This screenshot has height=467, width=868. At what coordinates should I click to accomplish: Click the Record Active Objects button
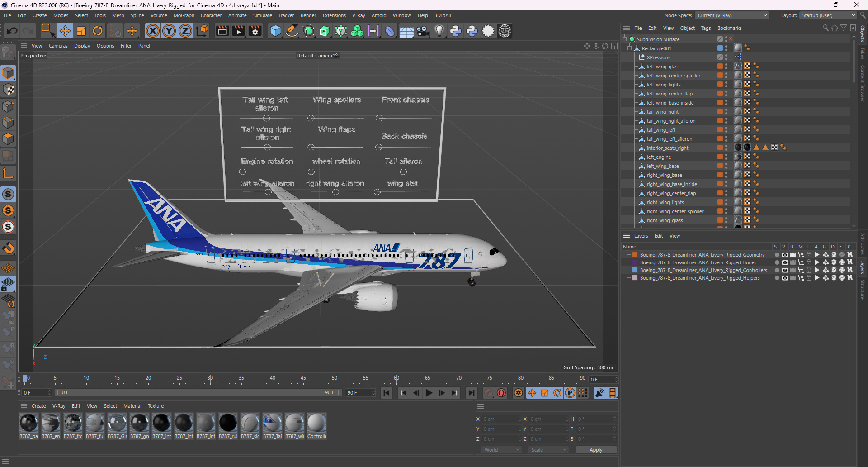point(489,393)
